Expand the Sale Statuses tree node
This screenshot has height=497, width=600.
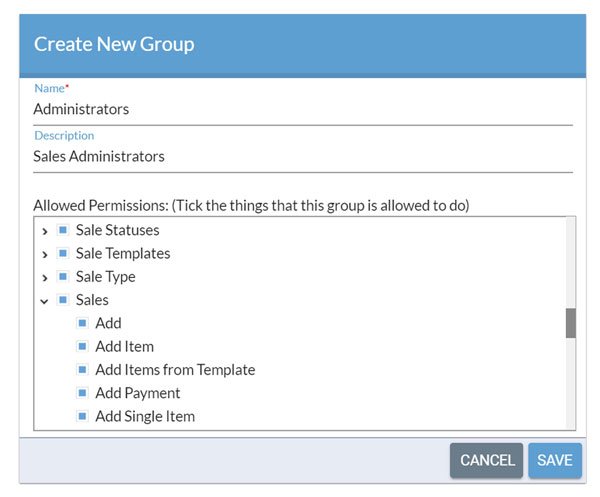point(45,231)
